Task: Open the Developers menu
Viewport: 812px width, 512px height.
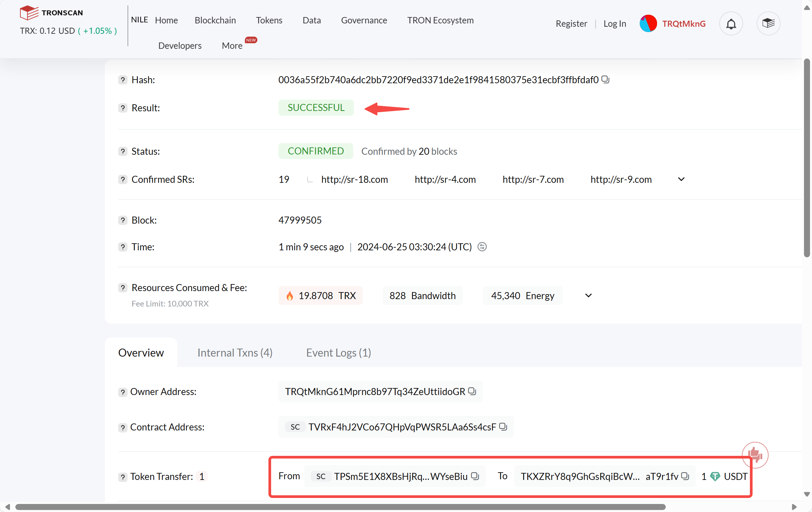Action: [x=180, y=45]
